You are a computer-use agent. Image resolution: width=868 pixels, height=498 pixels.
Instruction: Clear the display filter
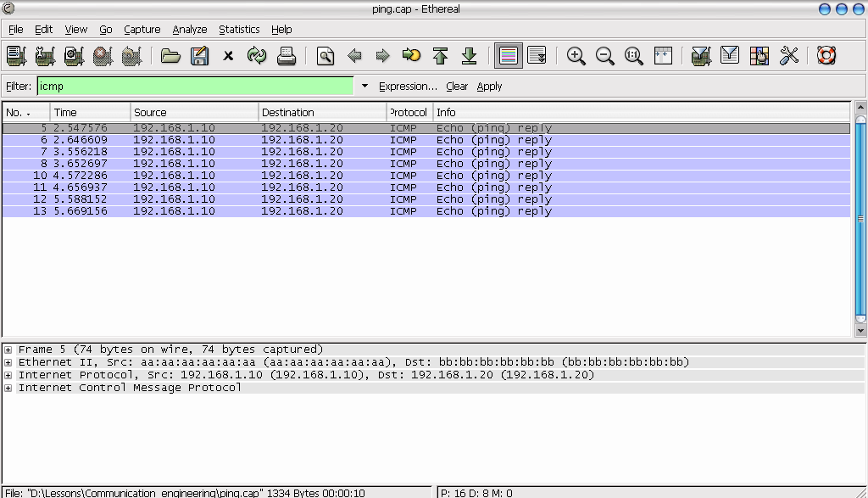pos(457,87)
